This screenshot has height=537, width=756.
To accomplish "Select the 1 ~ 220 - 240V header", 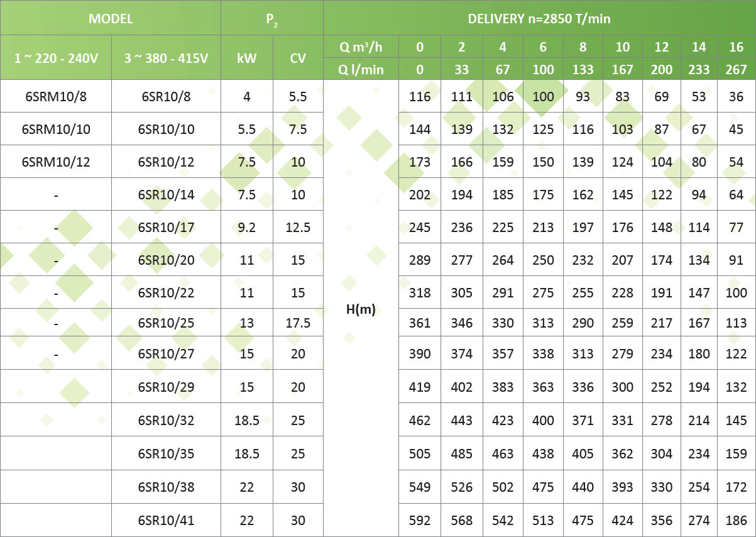I will pos(56,58).
